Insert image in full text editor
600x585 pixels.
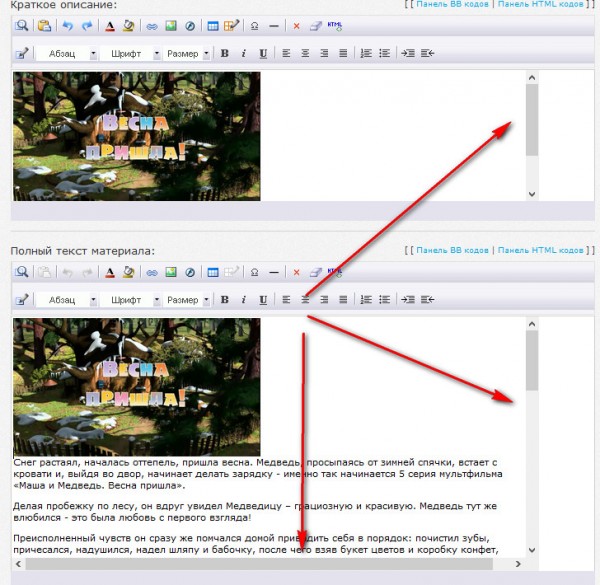pyautogui.click(x=171, y=272)
